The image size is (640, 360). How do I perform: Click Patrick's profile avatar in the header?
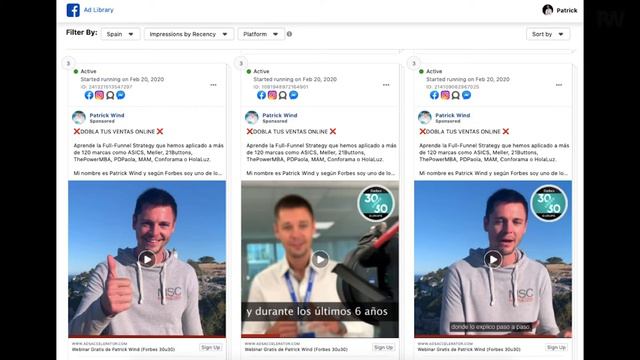tap(547, 10)
